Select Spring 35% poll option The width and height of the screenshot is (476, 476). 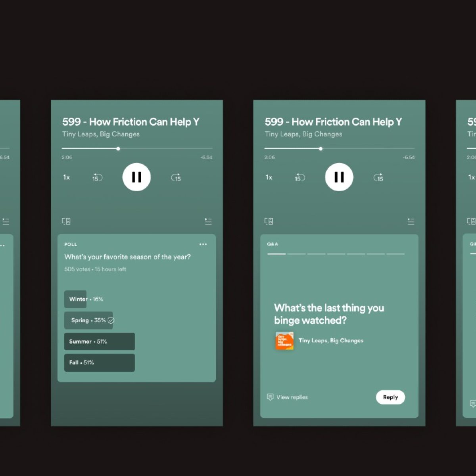88,320
